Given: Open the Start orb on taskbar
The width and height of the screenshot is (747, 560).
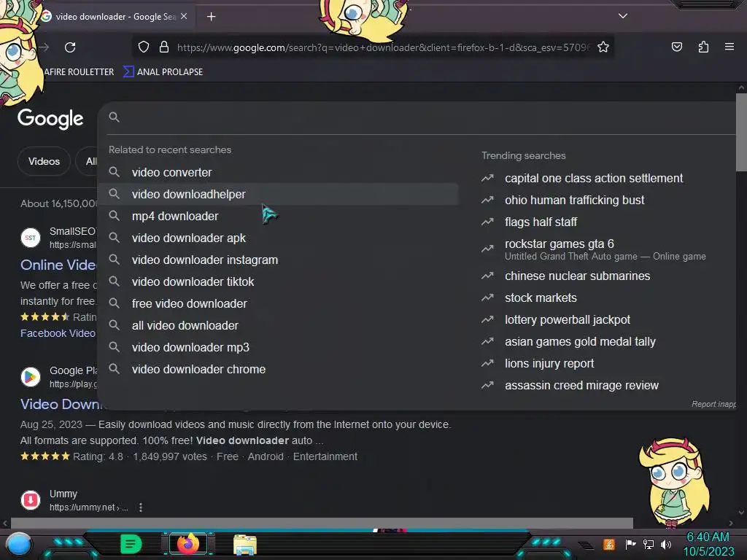Looking at the screenshot, I should pos(19,544).
